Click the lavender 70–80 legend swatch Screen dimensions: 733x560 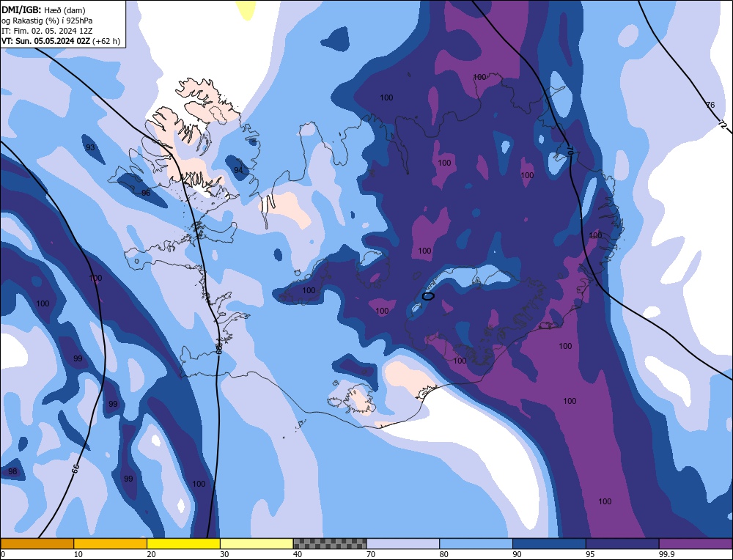click(403, 543)
